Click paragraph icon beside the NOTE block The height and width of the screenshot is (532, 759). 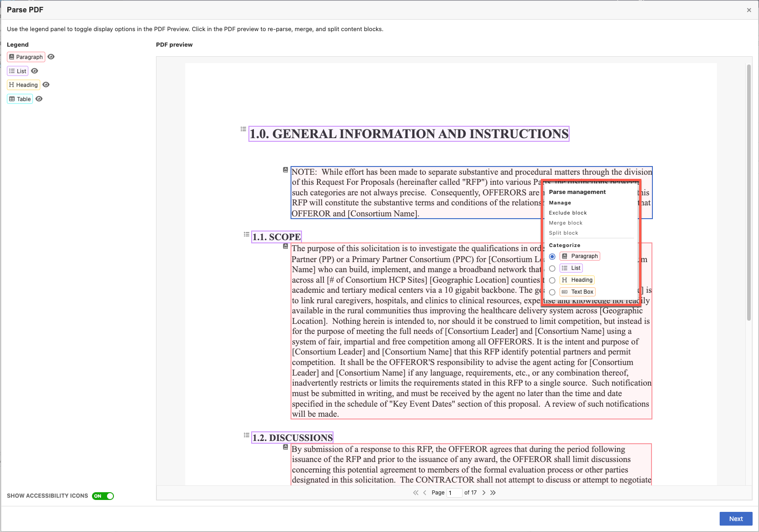pyautogui.click(x=285, y=170)
